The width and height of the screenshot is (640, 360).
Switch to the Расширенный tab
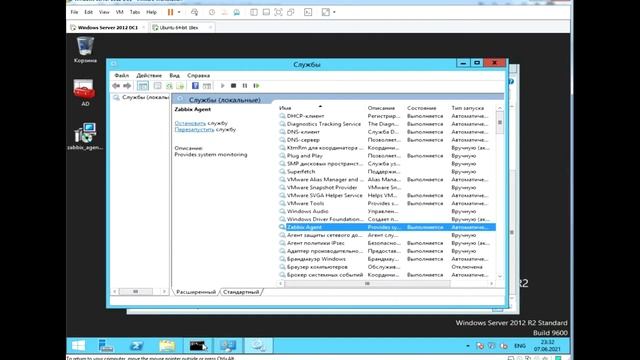click(x=196, y=292)
